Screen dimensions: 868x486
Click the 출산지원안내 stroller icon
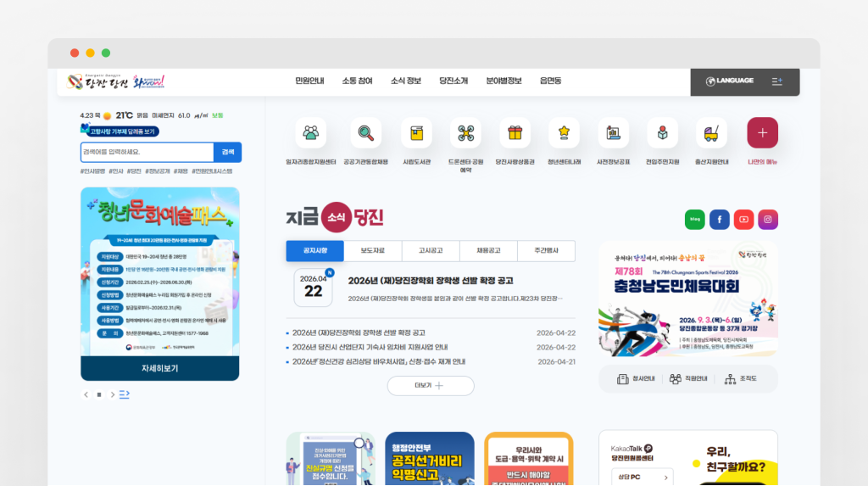coord(711,133)
